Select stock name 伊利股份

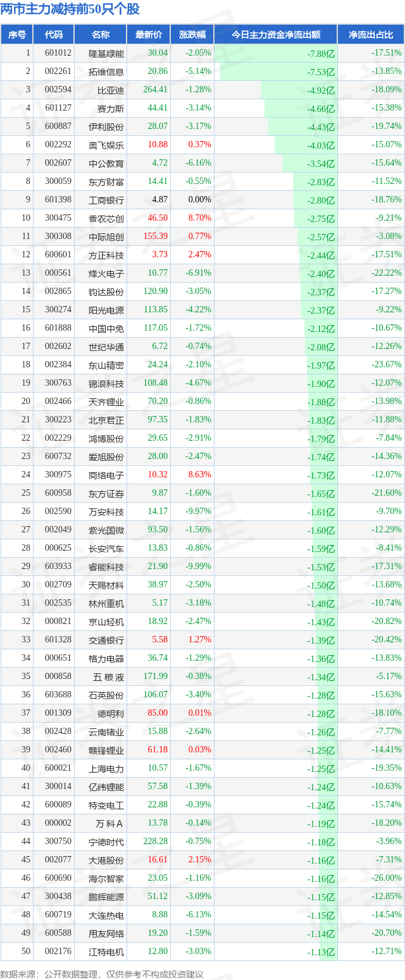[106, 127]
